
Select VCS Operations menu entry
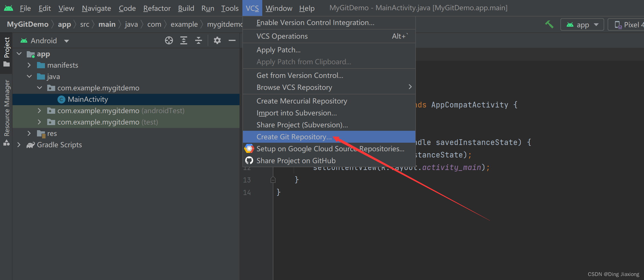click(x=329, y=36)
